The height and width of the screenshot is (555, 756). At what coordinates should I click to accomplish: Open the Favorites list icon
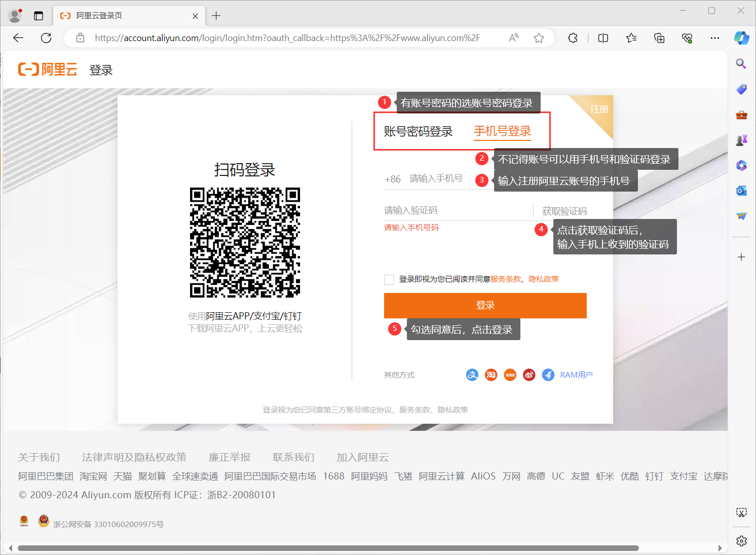click(x=631, y=38)
